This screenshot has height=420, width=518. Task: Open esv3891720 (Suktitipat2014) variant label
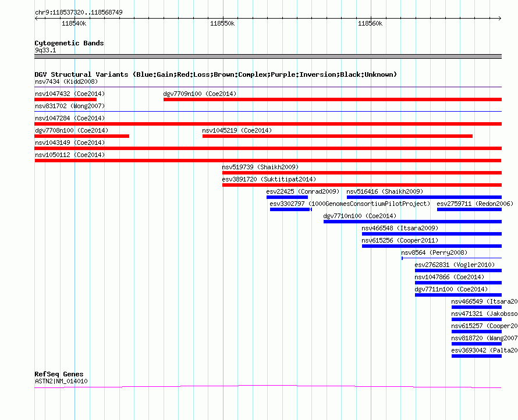coord(269,179)
